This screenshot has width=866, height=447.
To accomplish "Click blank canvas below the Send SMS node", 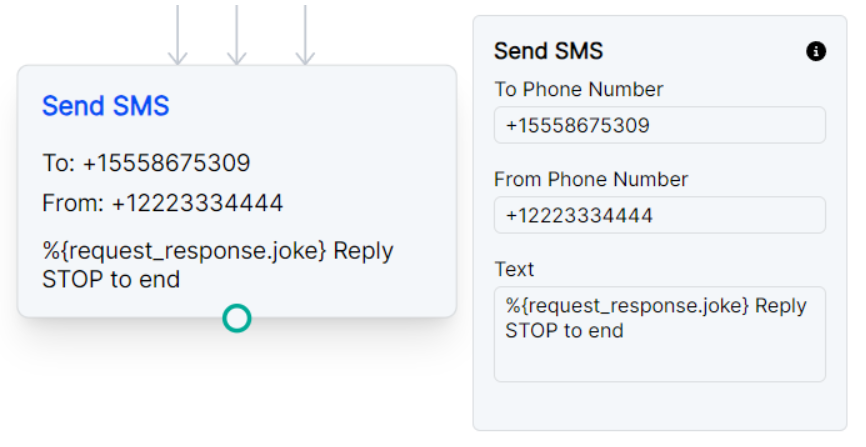I will coord(236,390).
